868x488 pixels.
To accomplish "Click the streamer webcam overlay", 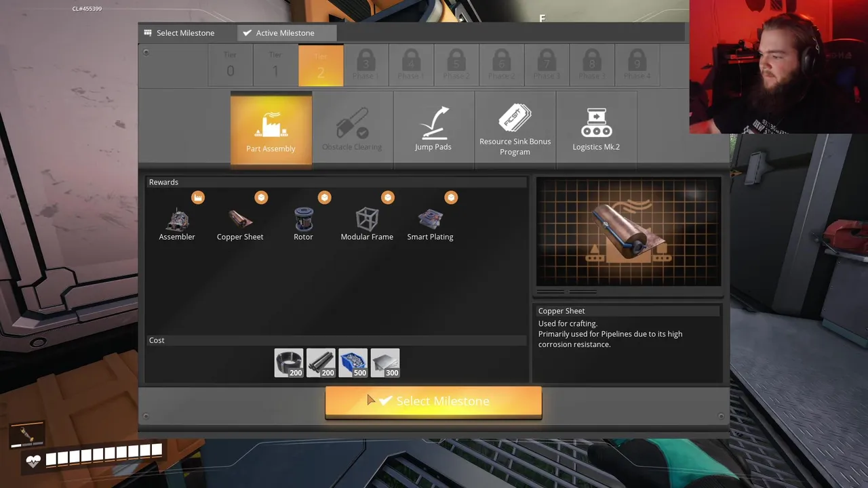I will tap(778, 66).
